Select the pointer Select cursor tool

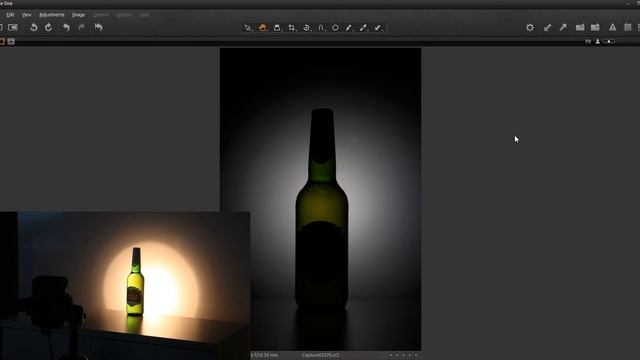click(x=248, y=28)
